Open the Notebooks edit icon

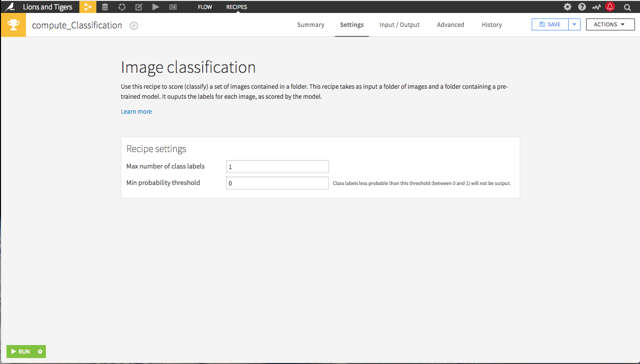(139, 7)
